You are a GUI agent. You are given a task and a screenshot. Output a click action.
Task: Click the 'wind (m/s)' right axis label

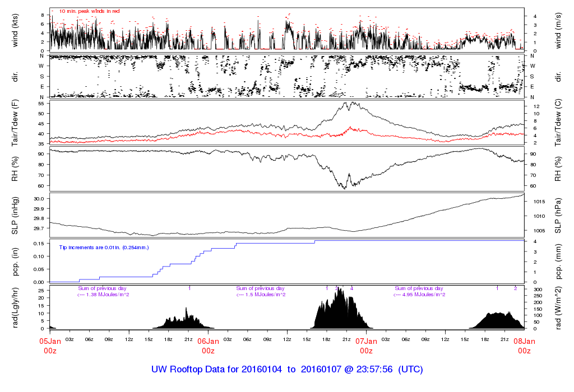[x=559, y=30]
